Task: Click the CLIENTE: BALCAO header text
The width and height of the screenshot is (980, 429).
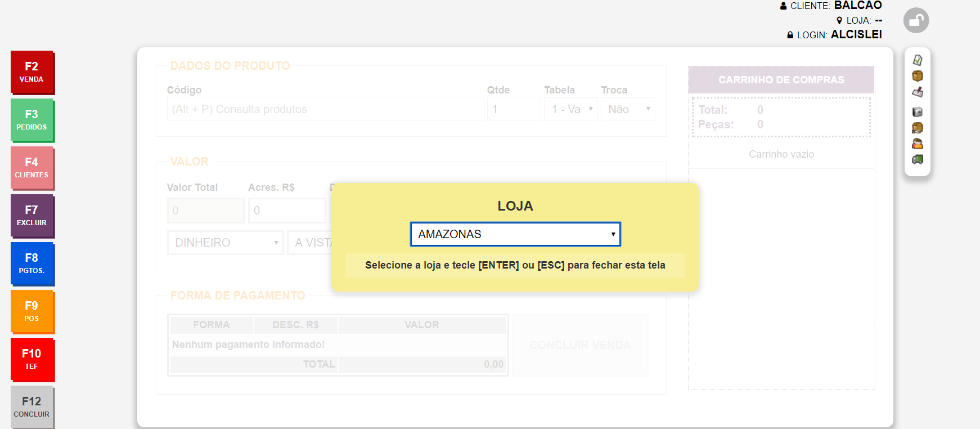Action: pos(831,6)
